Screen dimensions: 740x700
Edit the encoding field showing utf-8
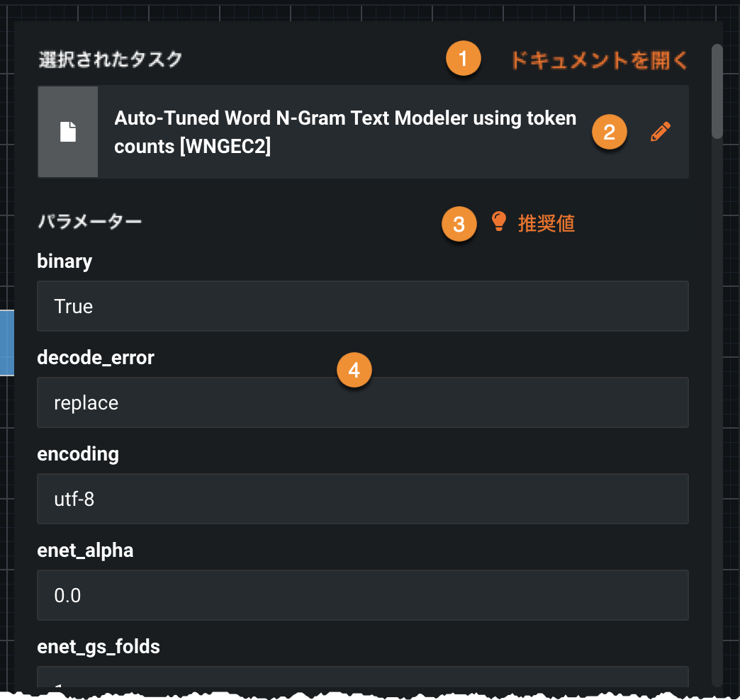pos(362,499)
